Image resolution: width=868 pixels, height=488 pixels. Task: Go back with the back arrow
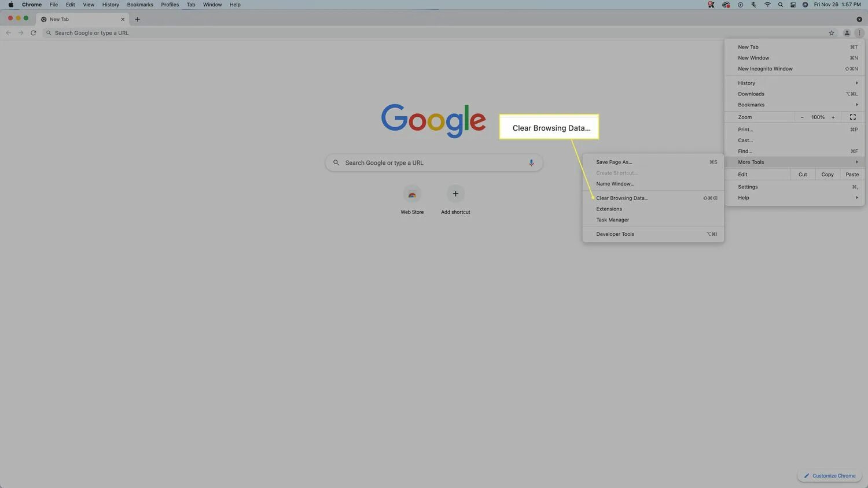(x=8, y=33)
